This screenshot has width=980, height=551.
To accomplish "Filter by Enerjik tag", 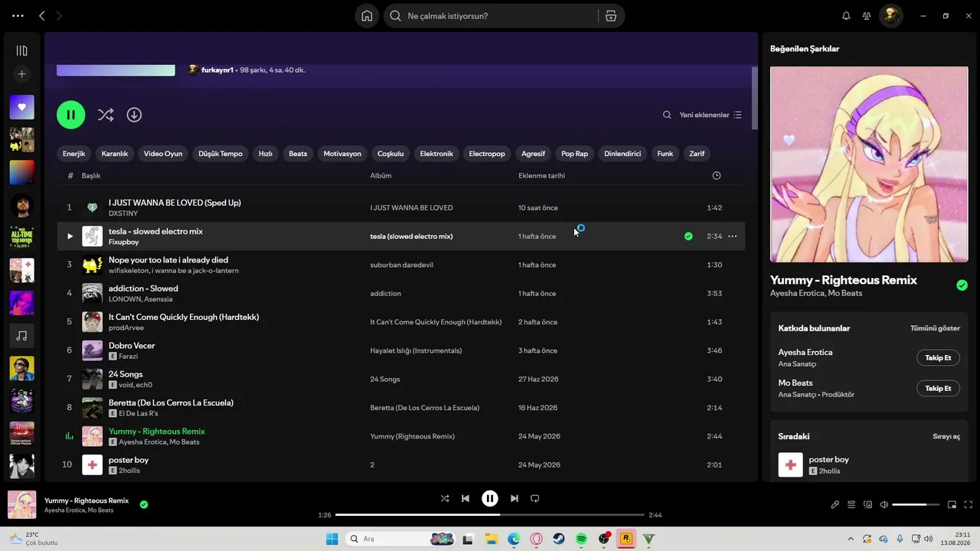I will [x=74, y=154].
